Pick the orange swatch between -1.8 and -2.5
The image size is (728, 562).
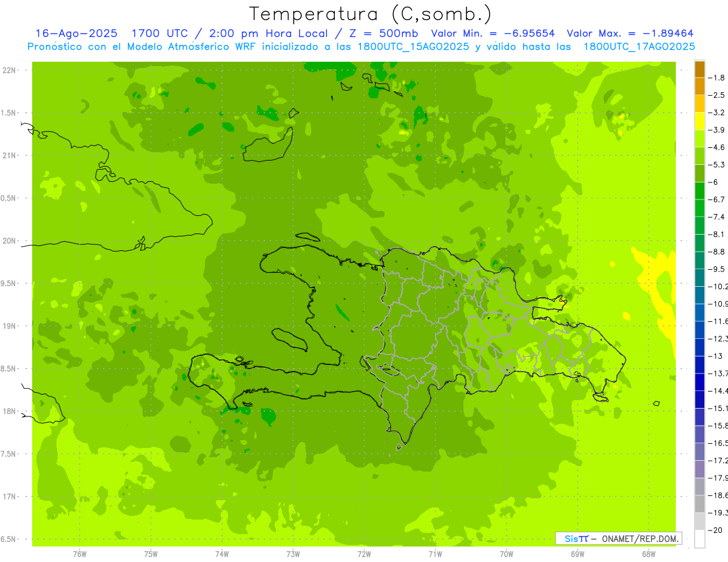700,86
